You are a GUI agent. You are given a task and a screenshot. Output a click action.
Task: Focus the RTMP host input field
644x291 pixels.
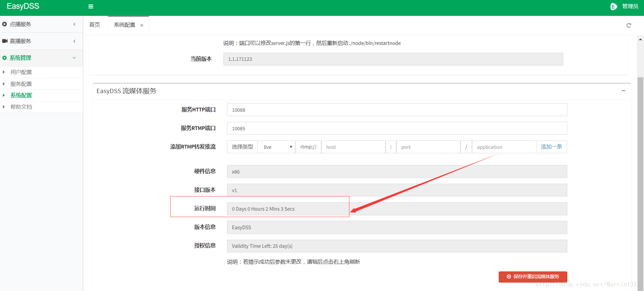[x=353, y=147]
